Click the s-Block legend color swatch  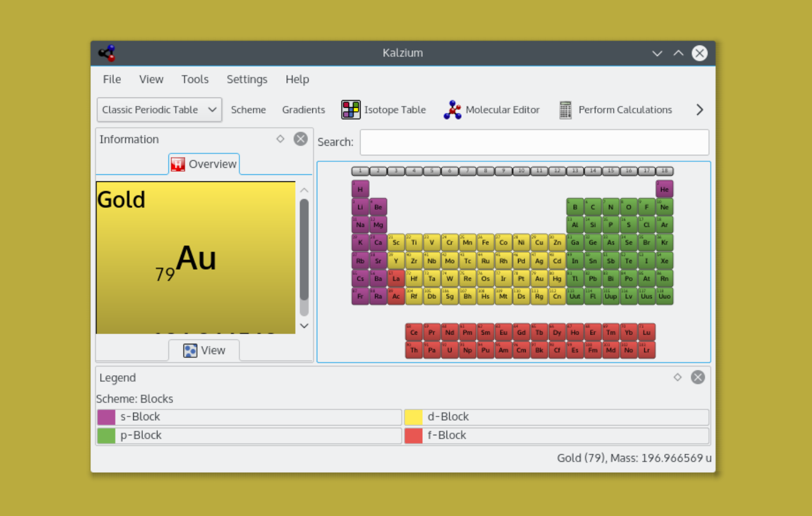[x=106, y=417]
